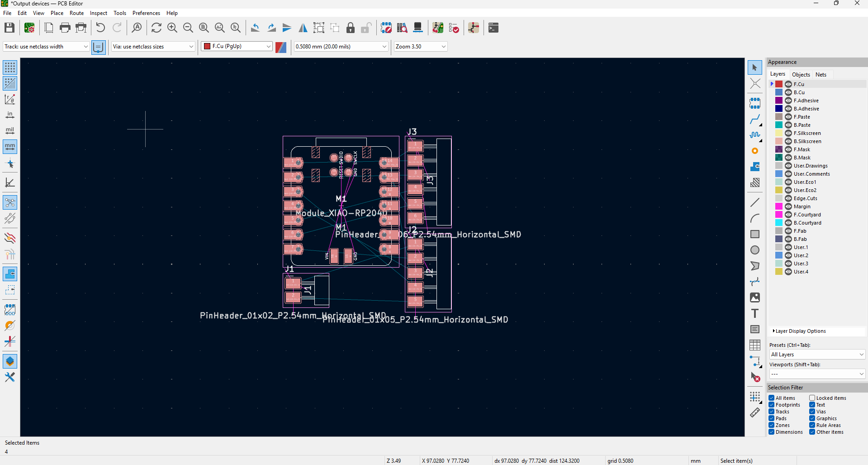The image size is (868, 465).
Task: Open grid size 0.5080 mm dropdown
Action: pyautogui.click(x=341, y=47)
